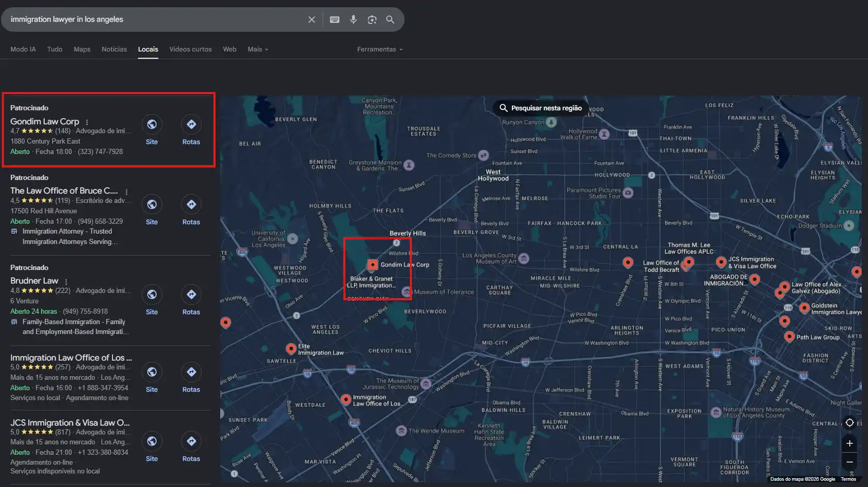The height and width of the screenshot is (487, 868).
Task: Zoom out on the map
Action: coord(849,462)
